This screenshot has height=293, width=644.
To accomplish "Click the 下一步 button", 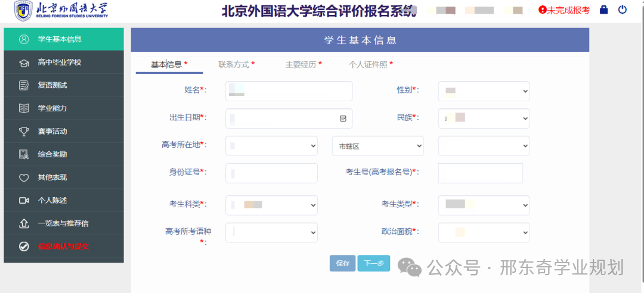I will (x=374, y=263).
